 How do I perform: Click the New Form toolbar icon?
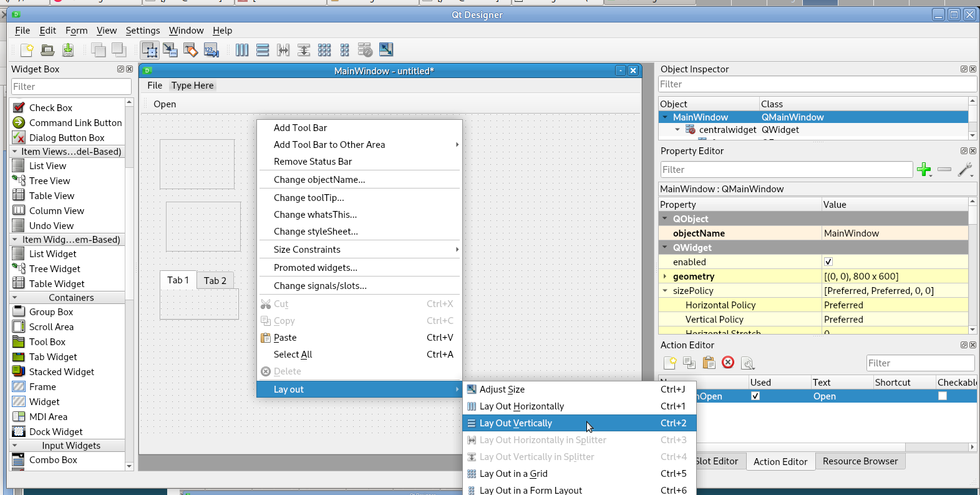pyautogui.click(x=27, y=50)
